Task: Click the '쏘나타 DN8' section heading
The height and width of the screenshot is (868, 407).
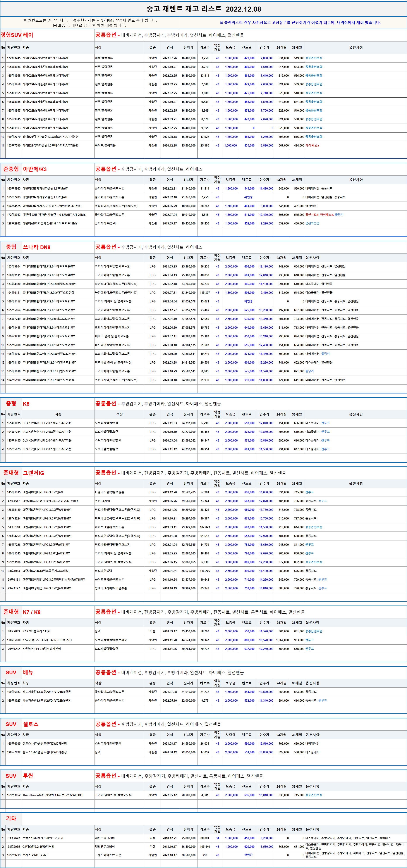Action: [36, 247]
